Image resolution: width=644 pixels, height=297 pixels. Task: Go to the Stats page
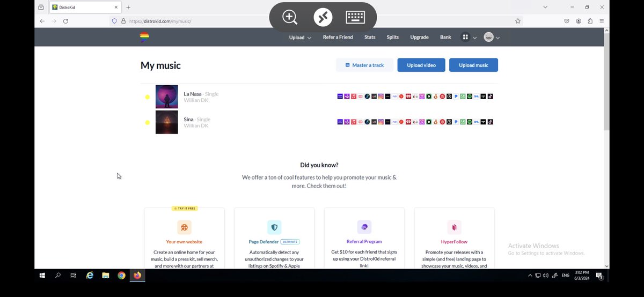tap(370, 38)
